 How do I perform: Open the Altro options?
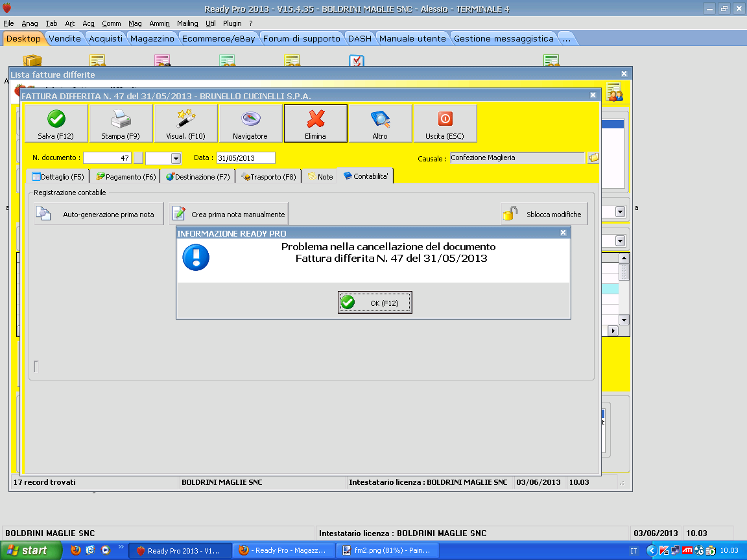pyautogui.click(x=380, y=123)
